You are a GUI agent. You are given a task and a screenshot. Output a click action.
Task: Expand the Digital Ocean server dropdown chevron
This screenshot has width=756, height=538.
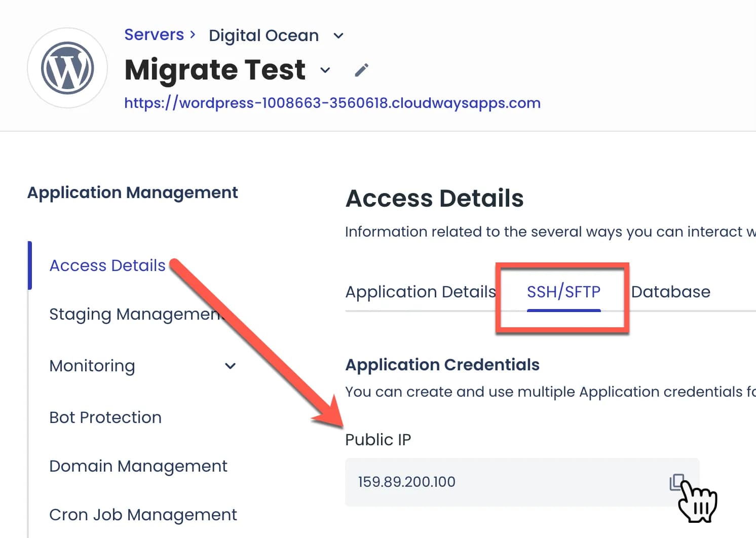[338, 36]
